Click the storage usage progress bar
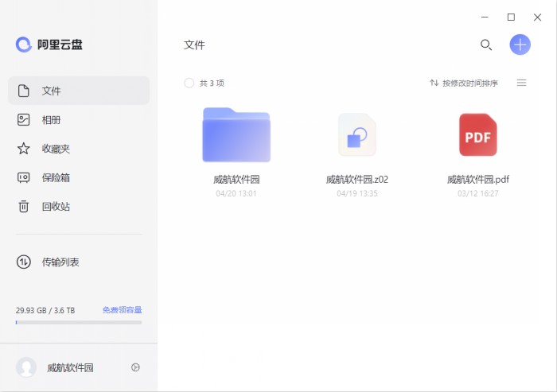This screenshot has height=392, width=557. pyautogui.click(x=79, y=322)
